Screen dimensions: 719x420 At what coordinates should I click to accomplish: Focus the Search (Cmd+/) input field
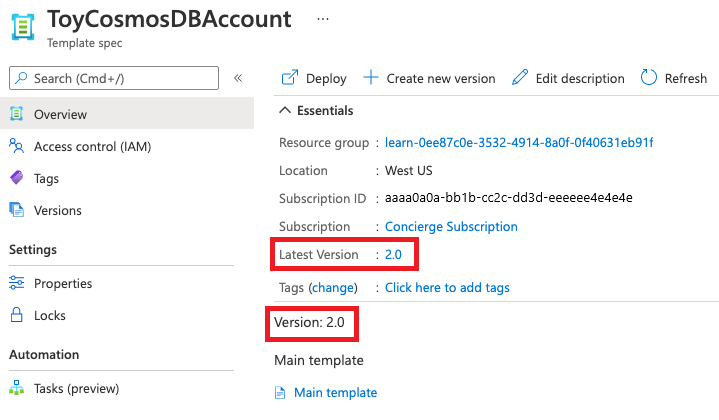(114, 78)
